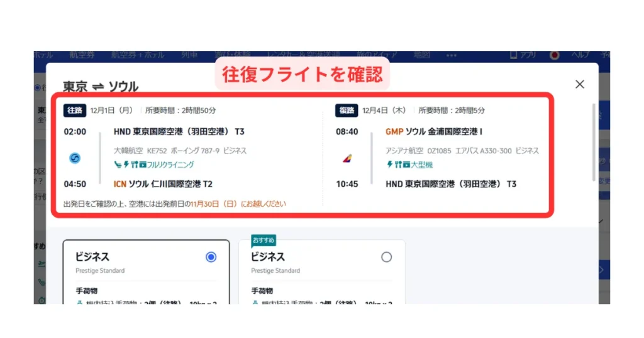Open the 航空券＋ホテル tab

coord(134,55)
